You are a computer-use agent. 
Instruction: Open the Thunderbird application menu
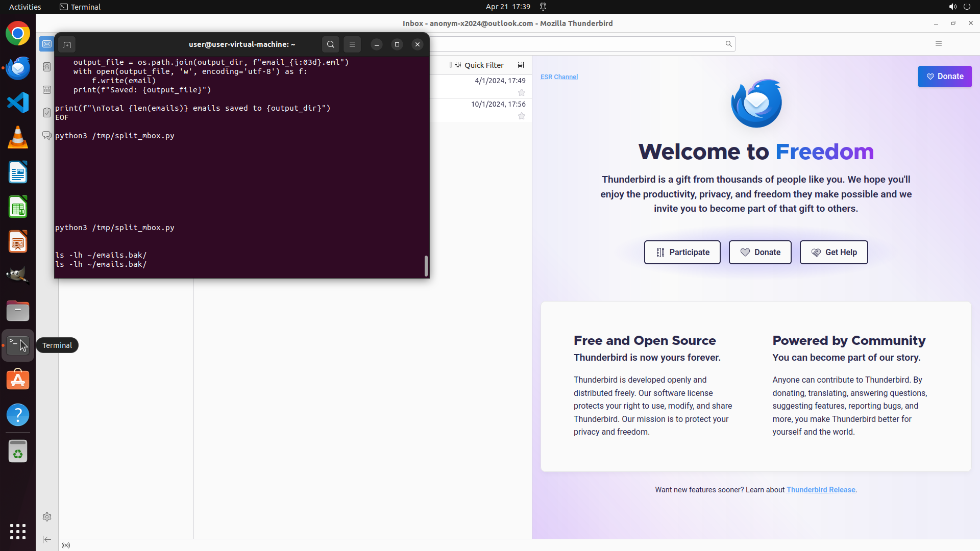pyautogui.click(x=938, y=44)
